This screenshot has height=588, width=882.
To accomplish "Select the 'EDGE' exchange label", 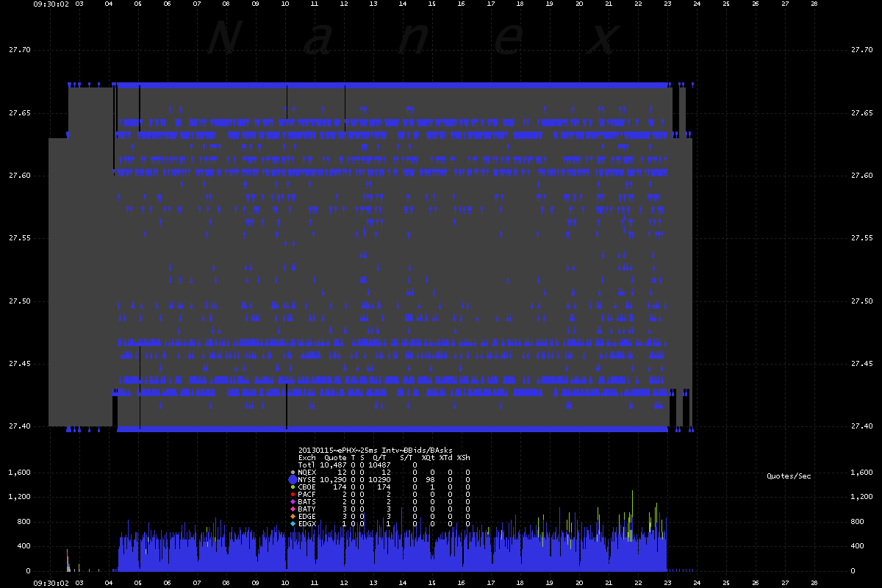I will pyautogui.click(x=307, y=516).
